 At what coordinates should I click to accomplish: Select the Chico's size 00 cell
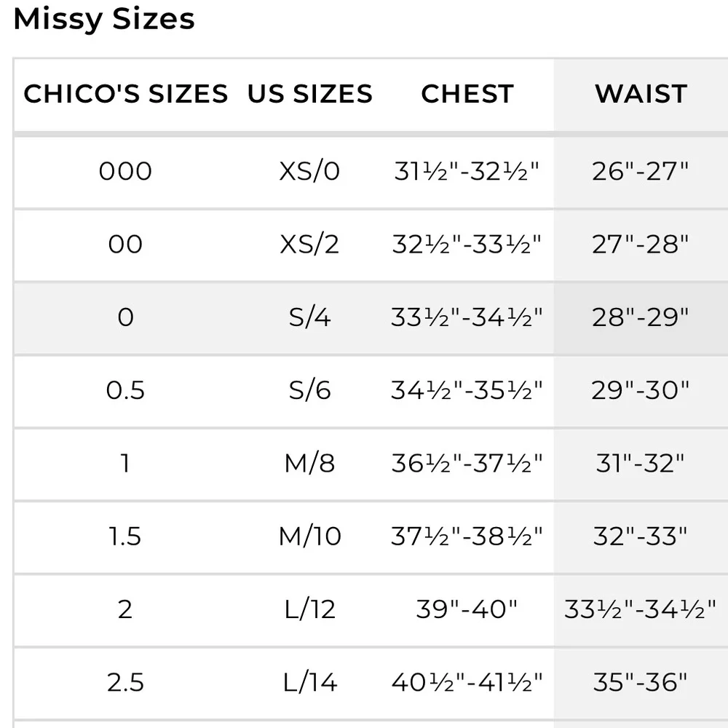click(x=125, y=245)
